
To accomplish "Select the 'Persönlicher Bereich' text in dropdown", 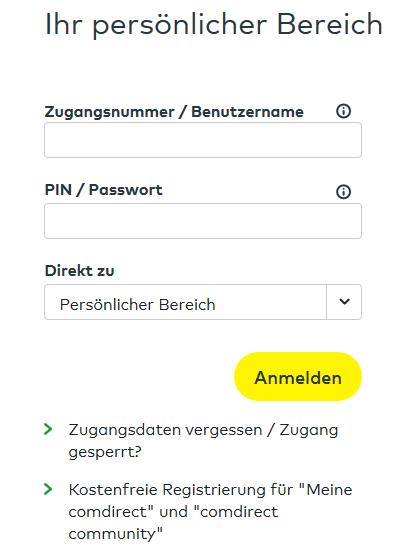I will click(138, 305).
